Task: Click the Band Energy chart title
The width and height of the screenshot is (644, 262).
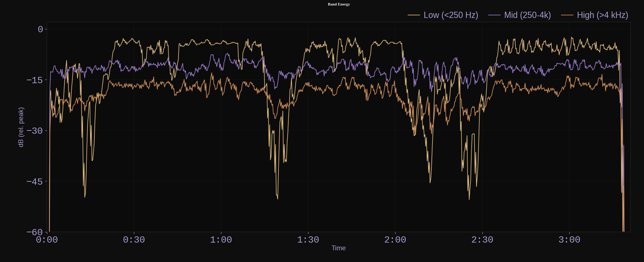Action: pyautogui.click(x=339, y=4)
